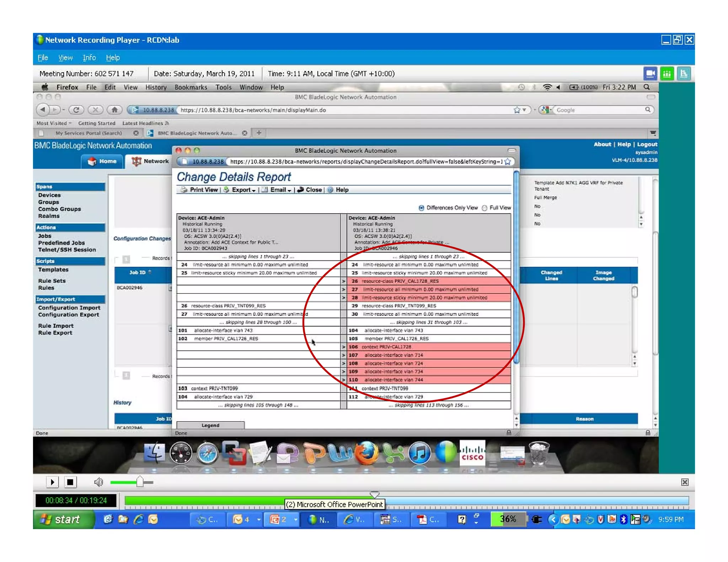Open Rule Export in the sidebar
The image size is (728, 562).
[55, 333]
